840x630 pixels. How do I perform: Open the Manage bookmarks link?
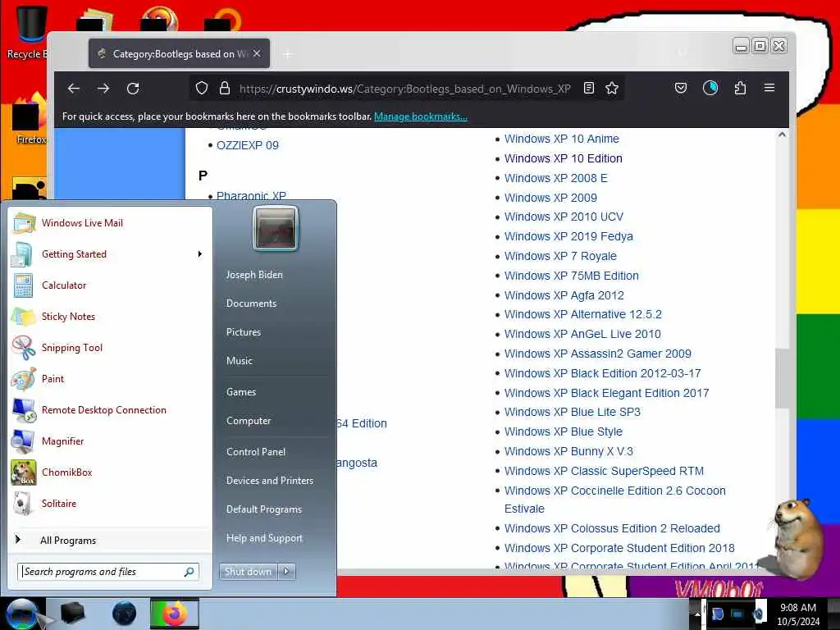pos(421,116)
